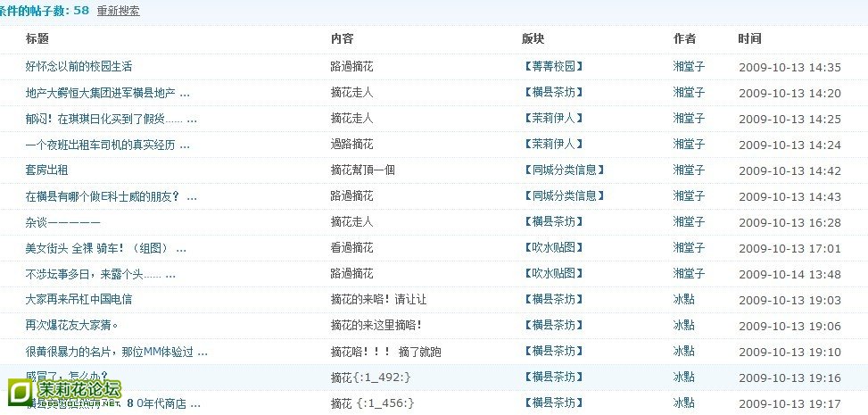Open thread 不涉坛事多日，来露个头
This screenshot has width=868, height=415.
click(101, 274)
